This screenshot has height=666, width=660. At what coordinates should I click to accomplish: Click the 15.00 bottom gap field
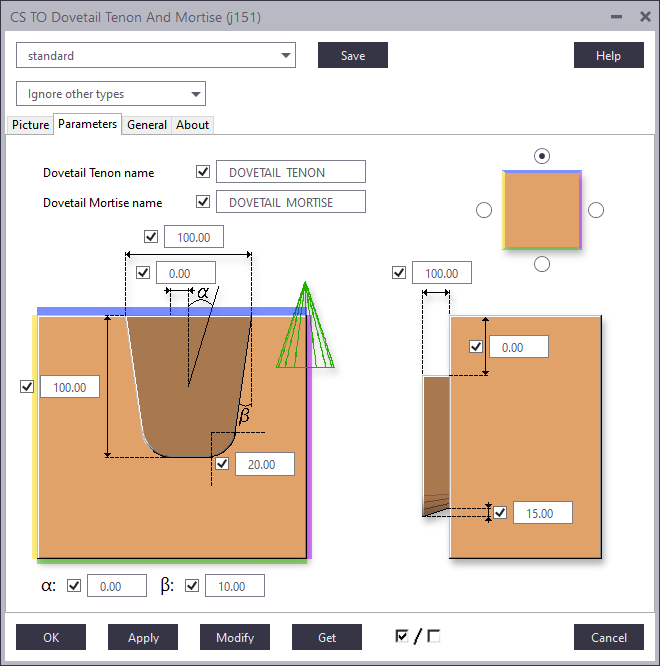click(x=543, y=513)
